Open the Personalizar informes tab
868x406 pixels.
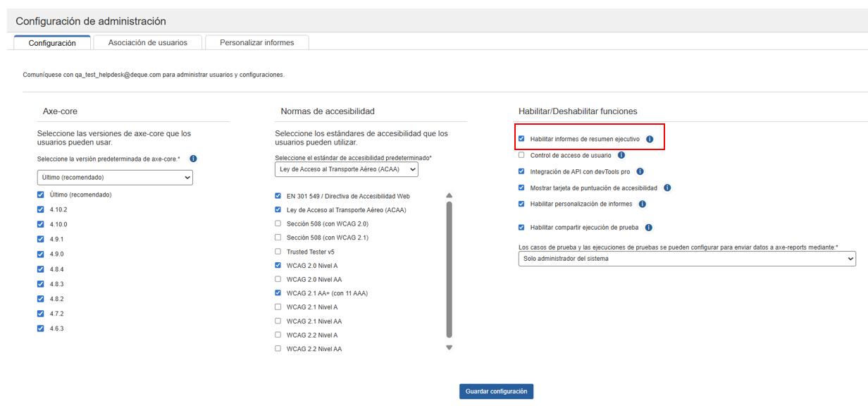tap(256, 42)
